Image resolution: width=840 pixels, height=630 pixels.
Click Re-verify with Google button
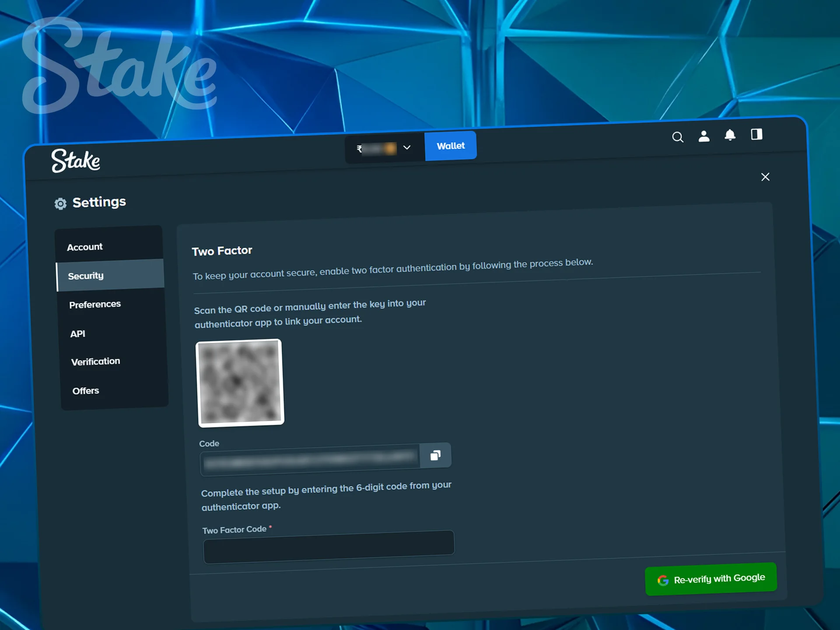tap(711, 579)
